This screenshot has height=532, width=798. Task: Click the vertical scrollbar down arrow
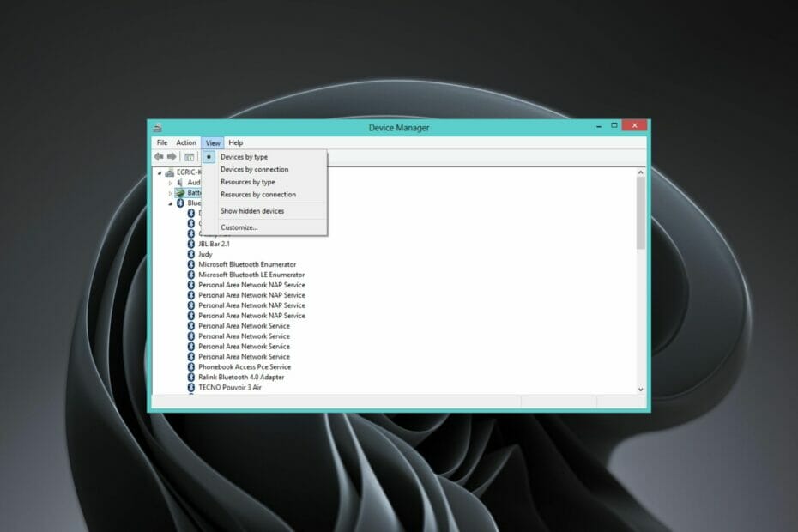point(640,389)
